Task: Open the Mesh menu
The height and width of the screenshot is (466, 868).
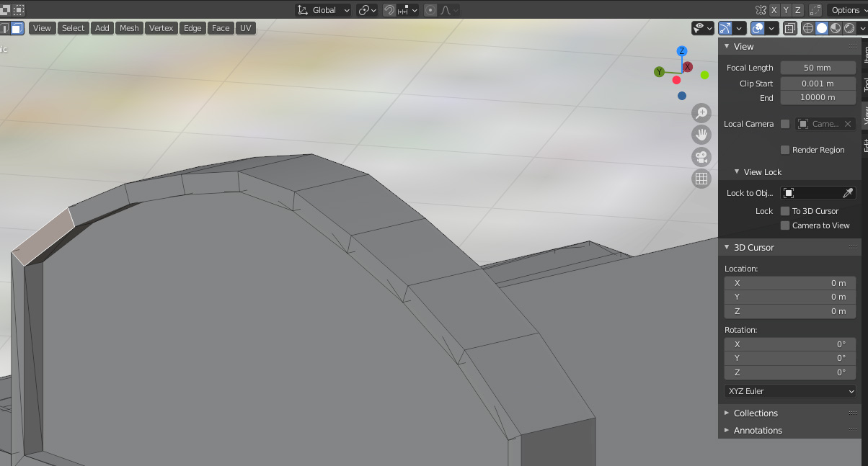Action: pyautogui.click(x=129, y=28)
